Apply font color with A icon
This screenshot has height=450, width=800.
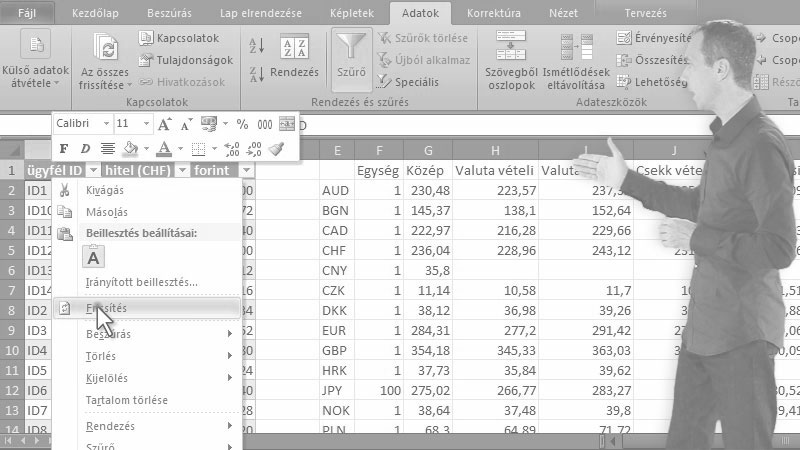click(x=164, y=148)
